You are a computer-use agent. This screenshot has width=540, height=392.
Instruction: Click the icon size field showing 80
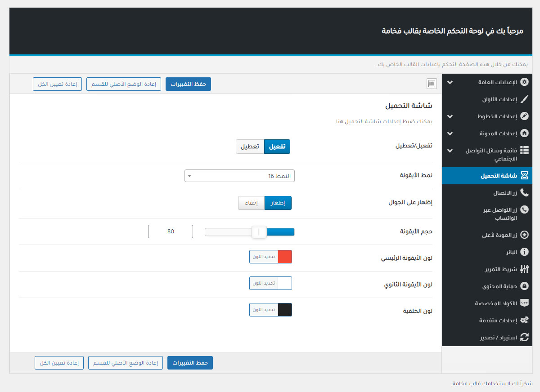tap(171, 232)
